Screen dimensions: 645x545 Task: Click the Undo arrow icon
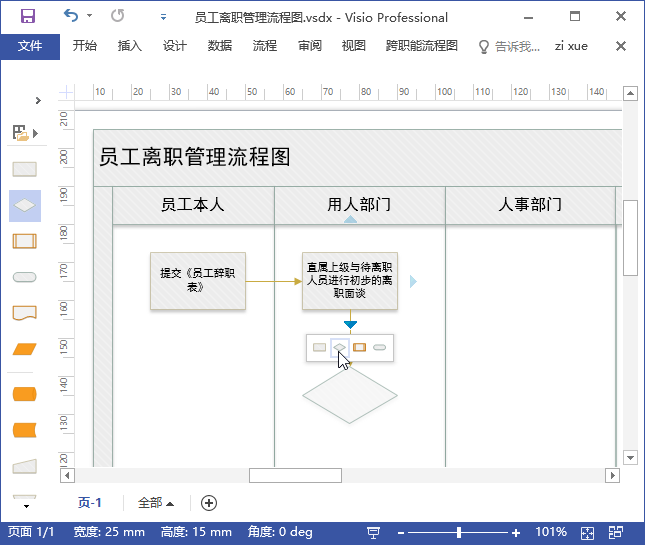tap(71, 16)
